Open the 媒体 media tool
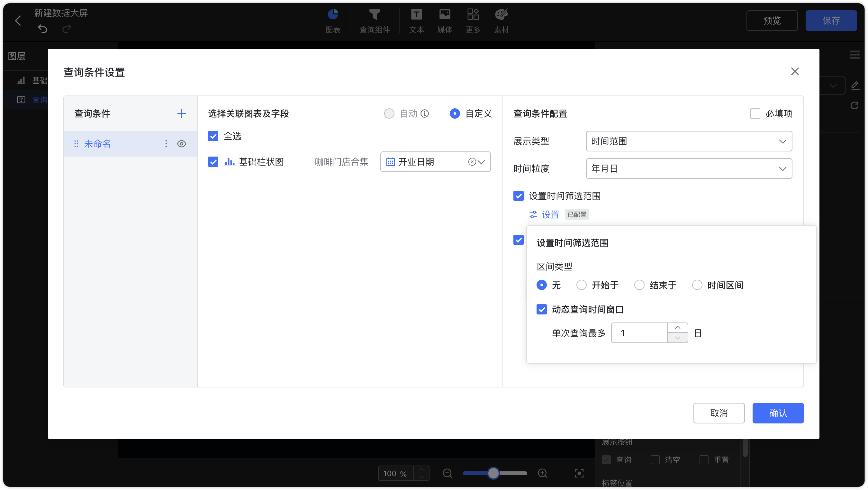The image size is (868, 490). (x=444, y=21)
